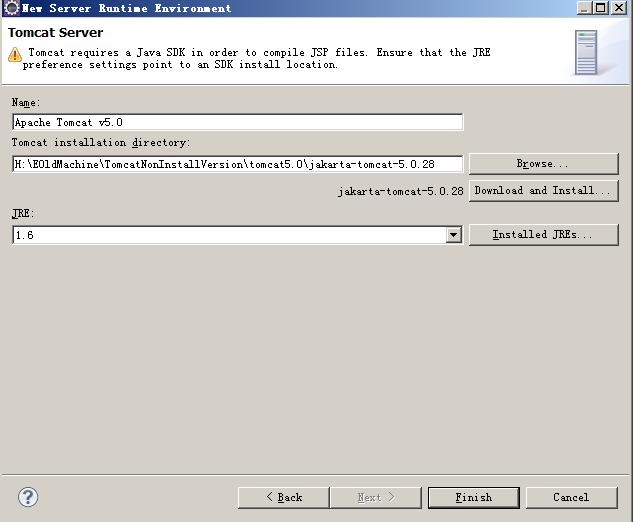Click the 'Tomcat installation directory:' label
Image resolution: width=633 pixels, height=522 pixels.
tap(101, 143)
